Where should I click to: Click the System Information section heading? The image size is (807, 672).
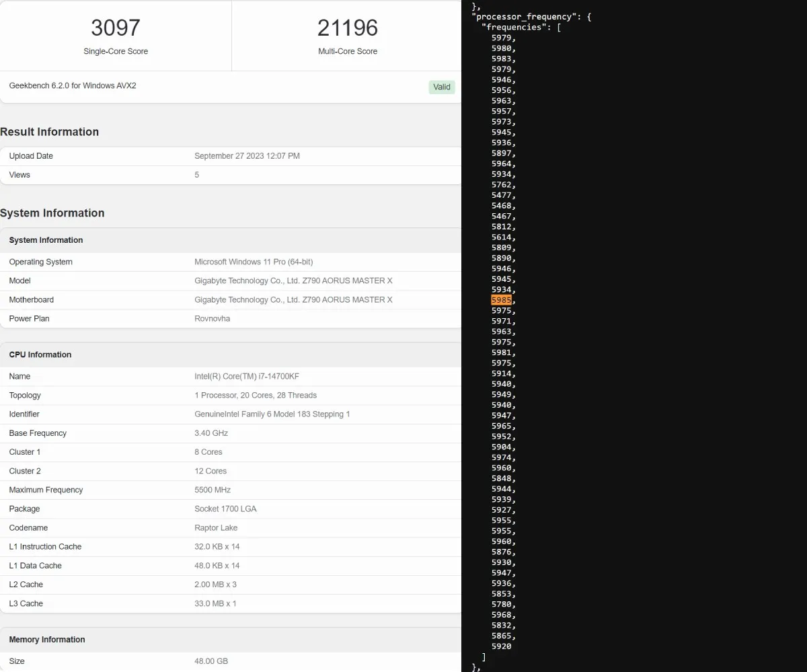pyautogui.click(x=52, y=213)
